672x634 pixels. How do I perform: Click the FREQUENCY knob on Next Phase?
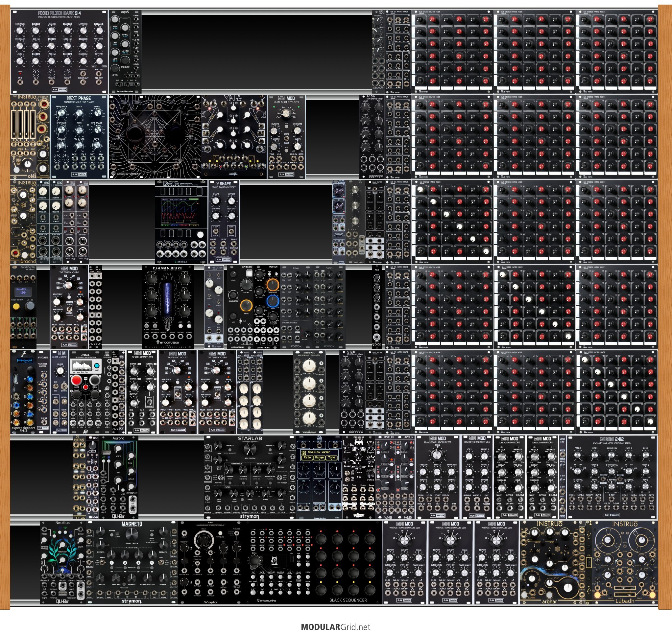pos(61,113)
